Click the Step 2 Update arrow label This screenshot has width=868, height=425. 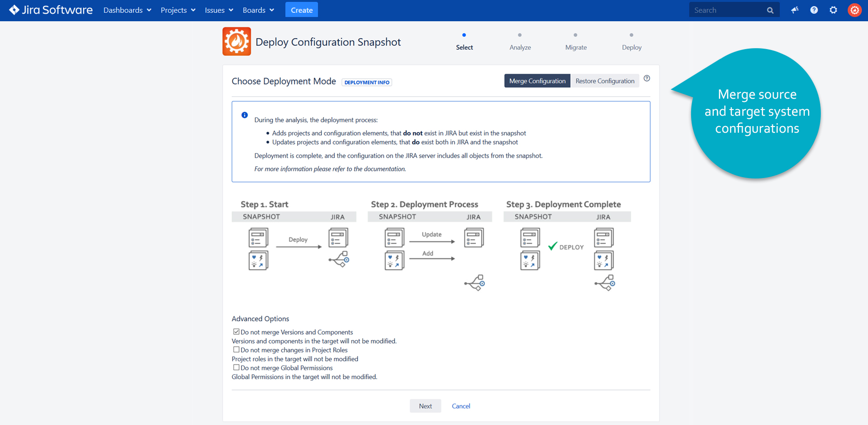coord(432,234)
